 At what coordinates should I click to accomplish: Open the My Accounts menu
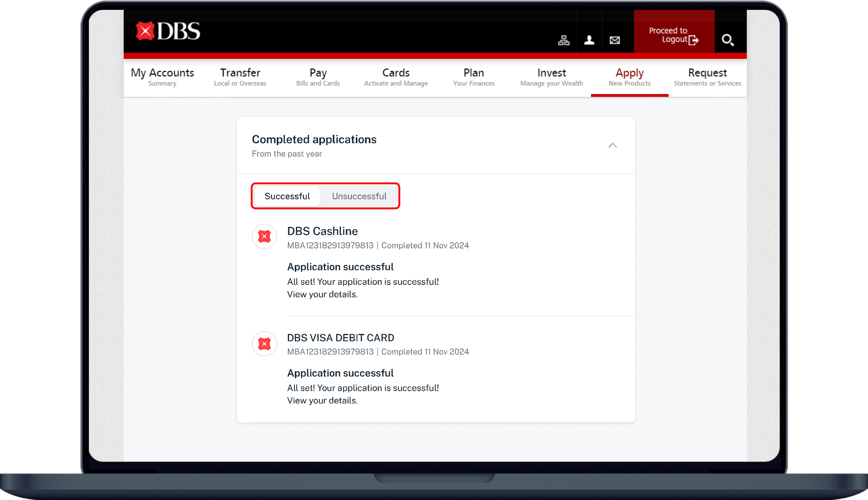pyautogui.click(x=162, y=77)
